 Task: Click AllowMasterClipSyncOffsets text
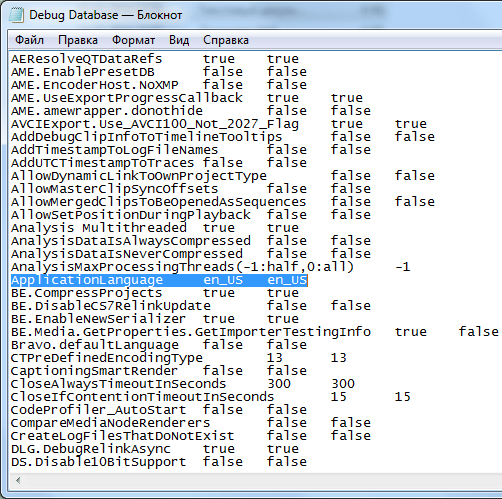coord(114,189)
